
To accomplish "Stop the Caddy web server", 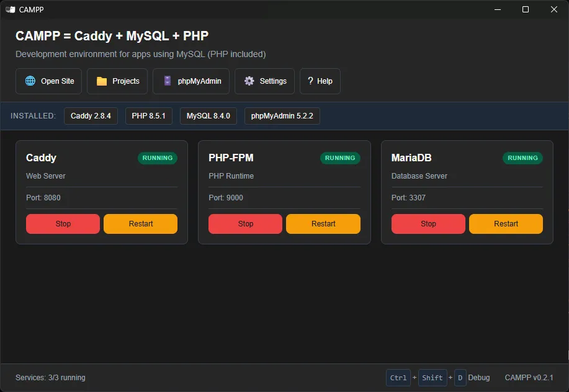I will [x=63, y=224].
